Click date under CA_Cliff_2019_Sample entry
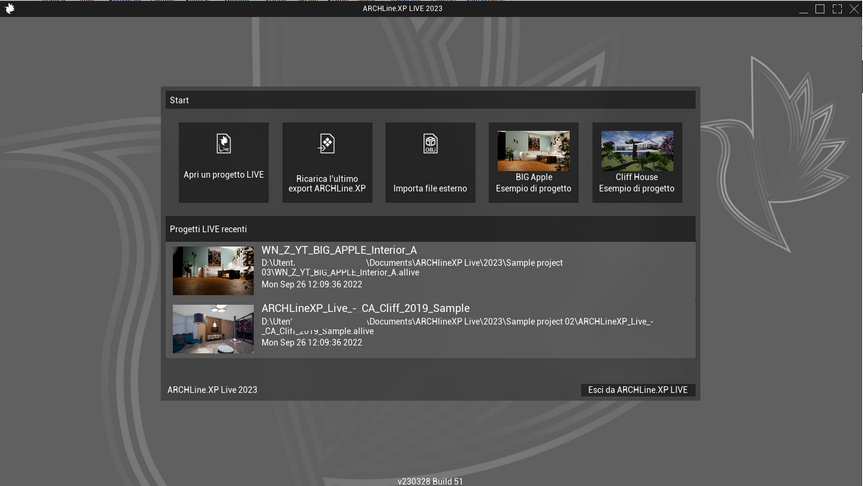This screenshot has width=863, height=486. (x=312, y=342)
